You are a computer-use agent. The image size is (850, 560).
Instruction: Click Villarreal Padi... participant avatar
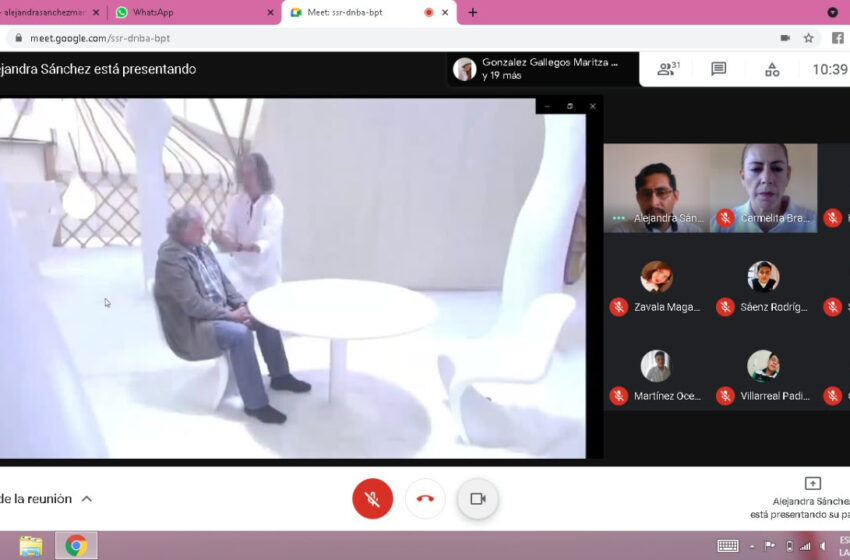[x=763, y=366]
